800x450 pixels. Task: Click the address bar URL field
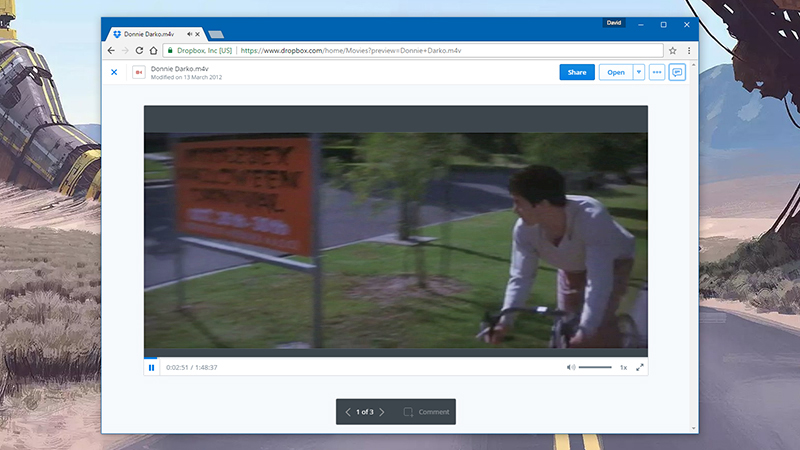413,51
